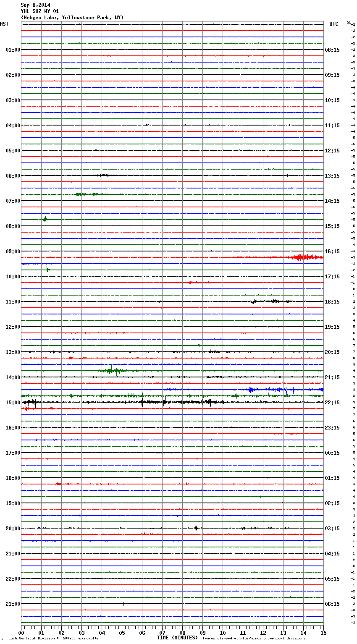Viewport: 357px width, 644px height.
Task: Click the 08:15 UTC time label
Action: pyautogui.click(x=332, y=50)
